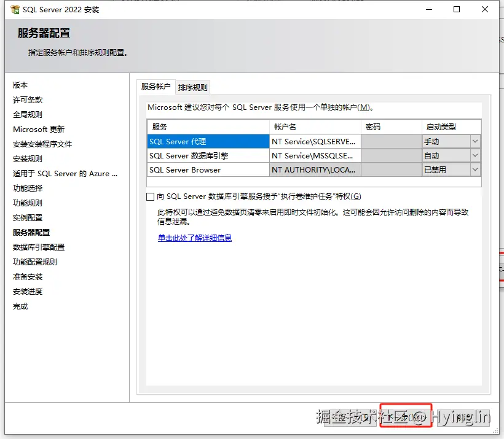Select 全局规则 step in sidebar
This screenshot has width=504, height=439.
[28, 115]
